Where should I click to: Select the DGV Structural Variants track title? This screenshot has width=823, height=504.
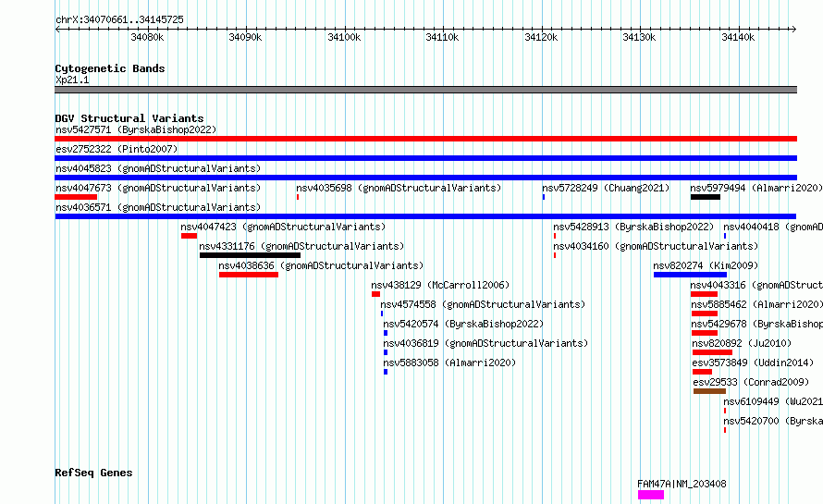(x=129, y=118)
